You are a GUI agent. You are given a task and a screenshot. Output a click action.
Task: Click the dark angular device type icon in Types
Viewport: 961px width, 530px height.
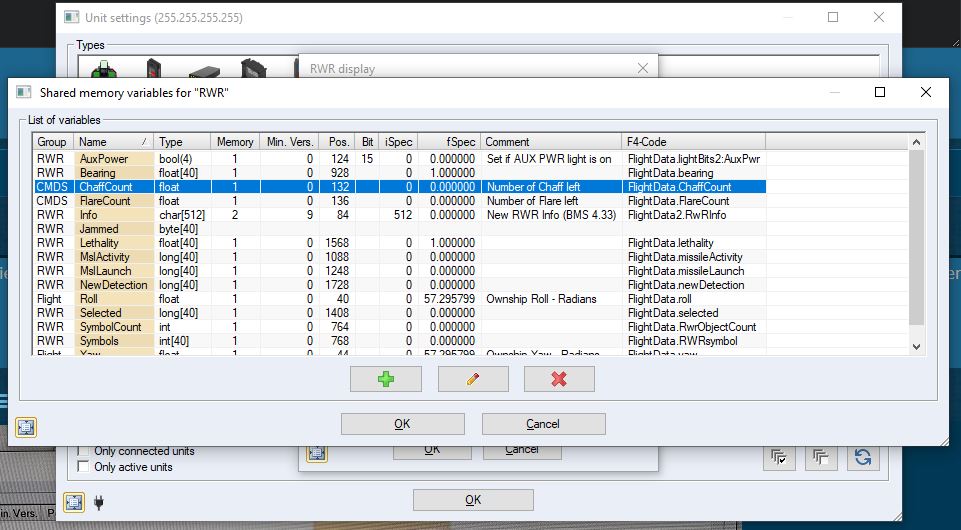tap(253, 68)
